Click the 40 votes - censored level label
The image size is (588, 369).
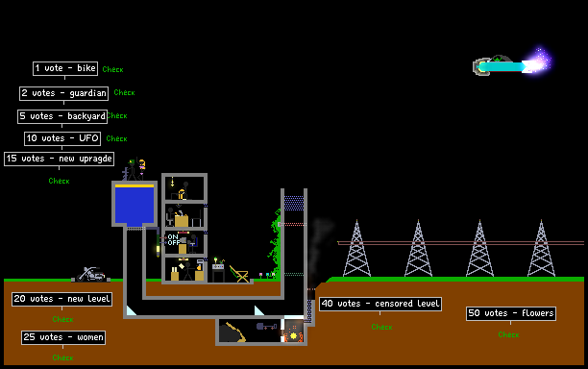(x=380, y=304)
